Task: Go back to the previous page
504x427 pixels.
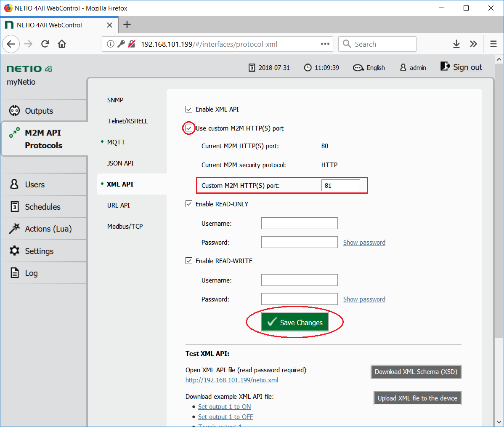Action: (11, 44)
